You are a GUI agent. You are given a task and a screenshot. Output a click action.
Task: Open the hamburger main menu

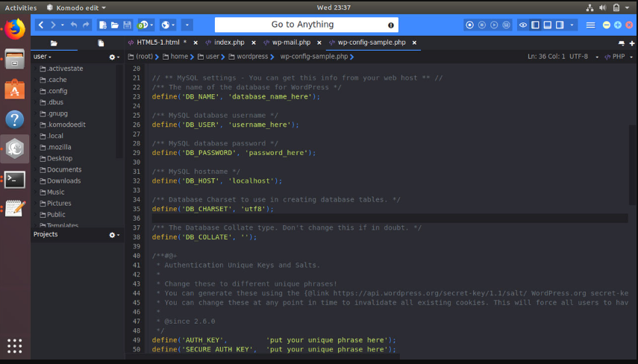(x=590, y=25)
